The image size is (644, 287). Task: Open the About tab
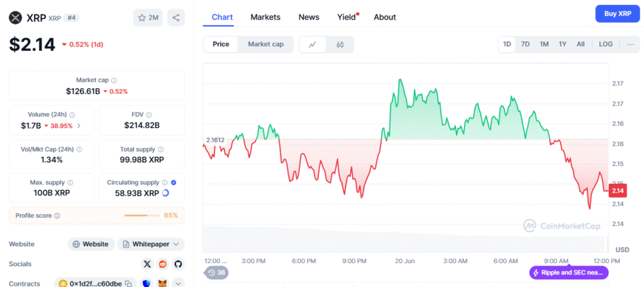[385, 17]
